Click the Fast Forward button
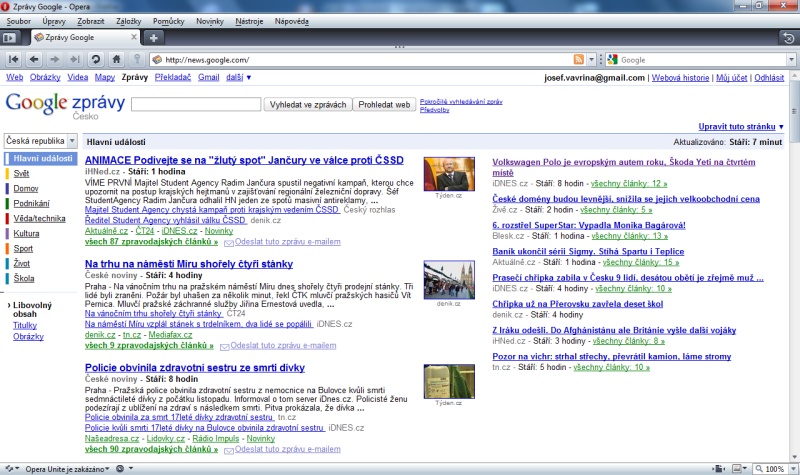Screen dimensions: 800x475 coord(74,60)
